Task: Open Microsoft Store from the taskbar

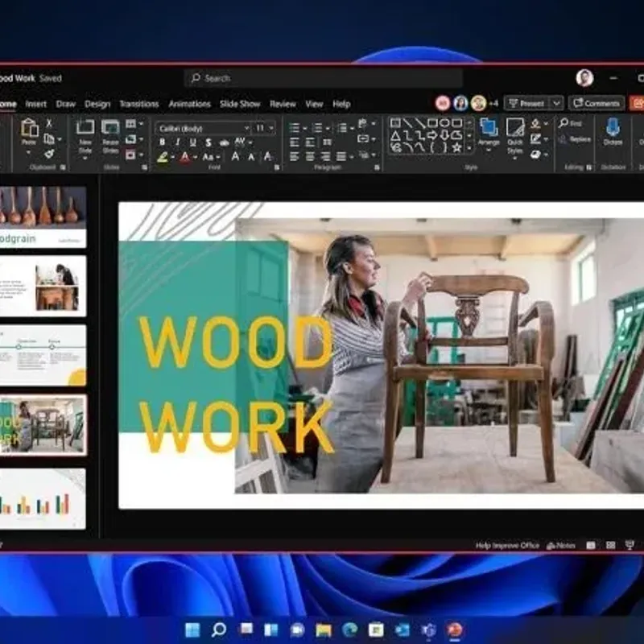Action: (x=376, y=630)
